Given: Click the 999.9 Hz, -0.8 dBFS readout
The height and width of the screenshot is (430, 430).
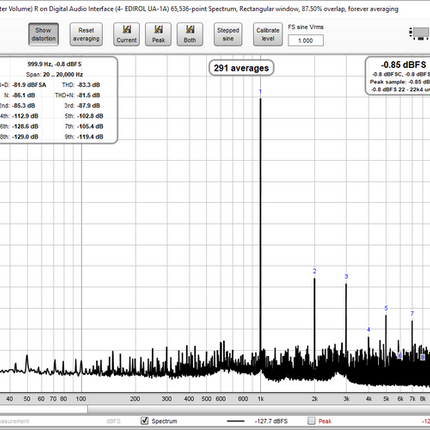Looking at the screenshot, I should pyautogui.click(x=54, y=64).
